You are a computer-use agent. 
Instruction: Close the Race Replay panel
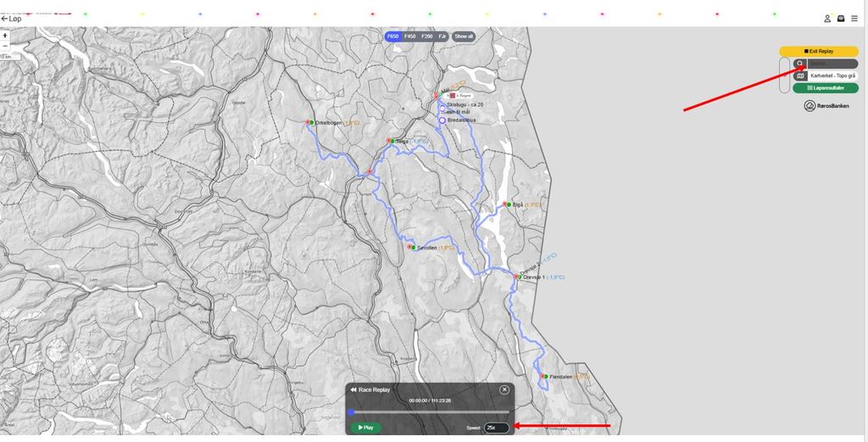tap(504, 389)
